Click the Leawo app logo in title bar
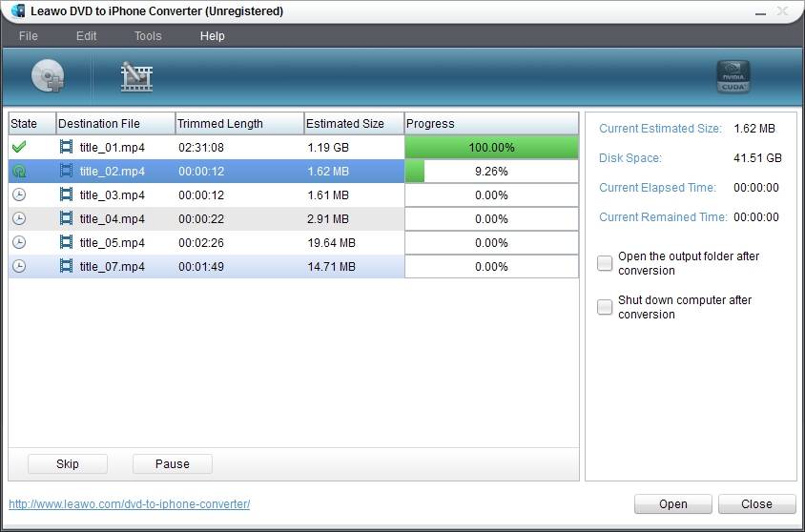805x532 pixels. click(18, 10)
